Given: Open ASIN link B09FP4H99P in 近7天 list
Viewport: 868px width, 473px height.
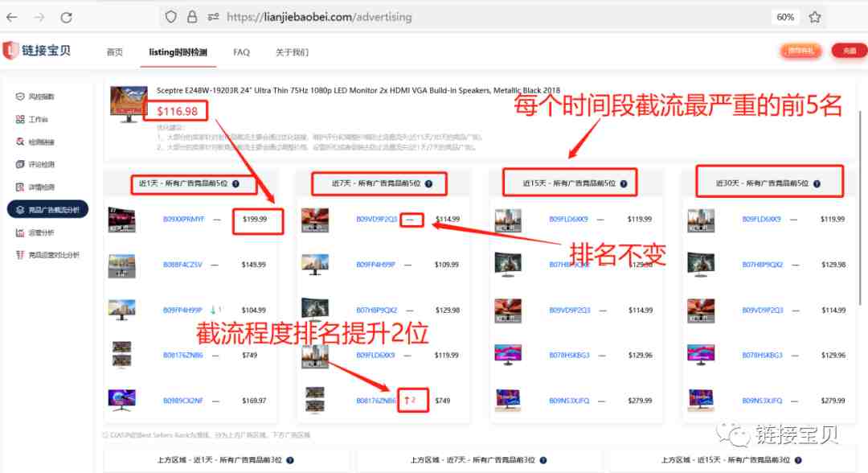Looking at the screenshot, I should (x=376, y=265).
